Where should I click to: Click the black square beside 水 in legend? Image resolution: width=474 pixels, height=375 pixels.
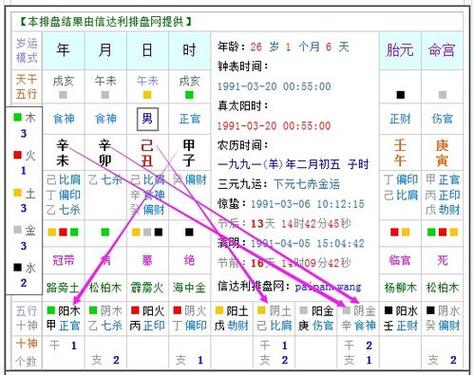(x=17, y=267)
